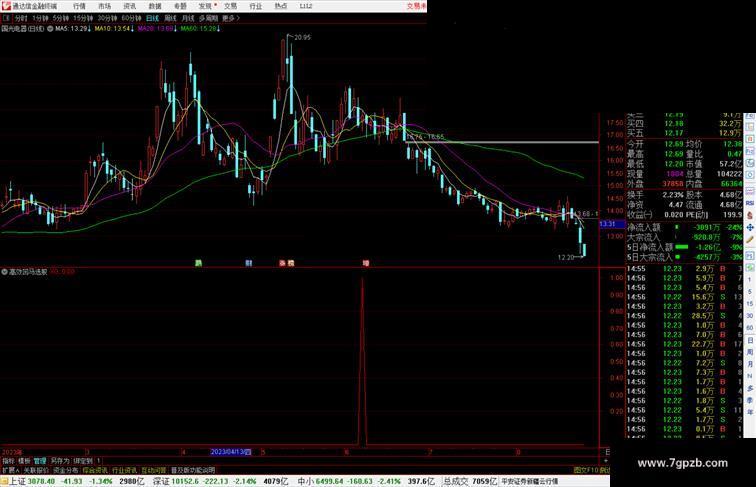Open the 行业资讯 tab
The height and width of the screenshot is (487, 756).
pos(124,470)
